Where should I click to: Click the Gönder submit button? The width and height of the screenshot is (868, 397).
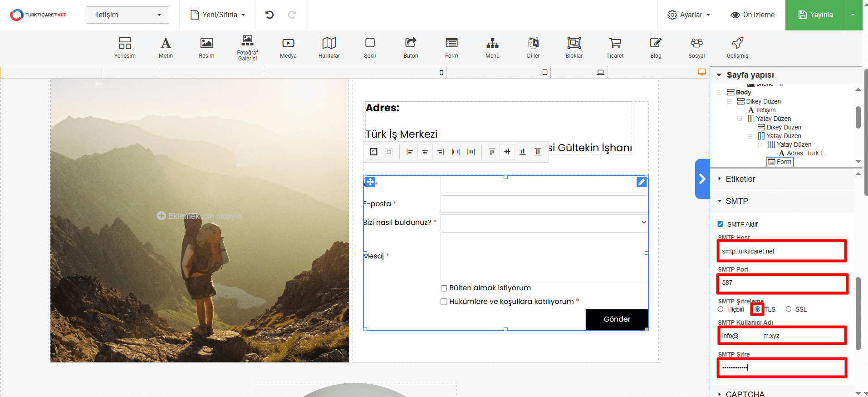tap(617, 319)
